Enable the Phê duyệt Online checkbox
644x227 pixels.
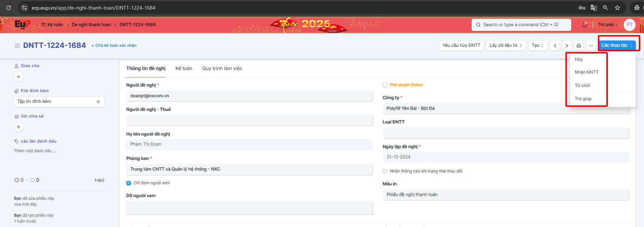click(385, 85)
